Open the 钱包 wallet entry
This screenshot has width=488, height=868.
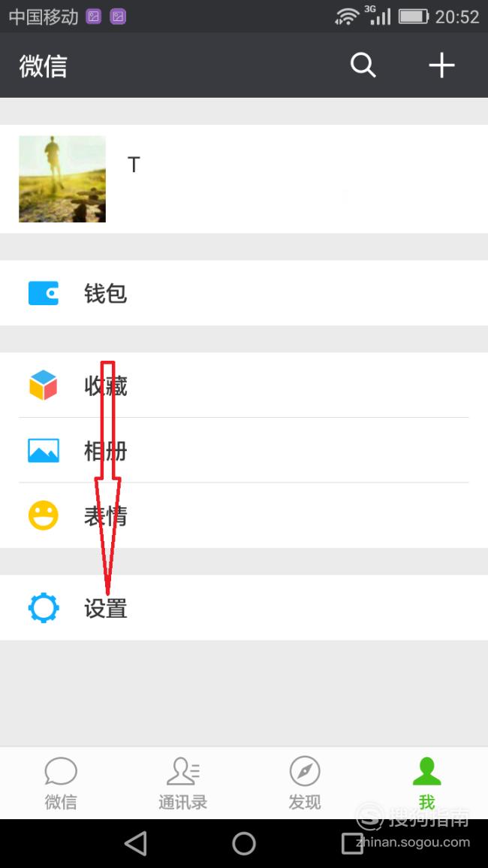(244, 293)
